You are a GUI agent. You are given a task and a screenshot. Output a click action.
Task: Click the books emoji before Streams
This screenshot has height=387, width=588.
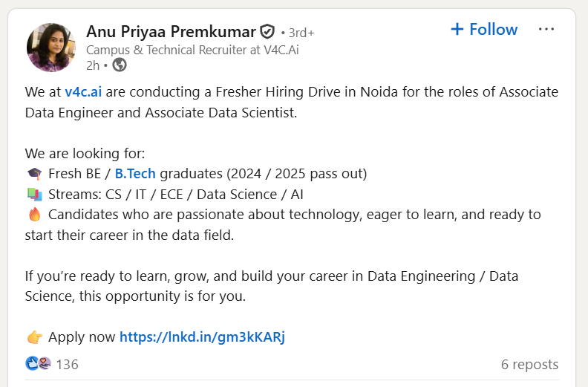[x=34, y=195]
